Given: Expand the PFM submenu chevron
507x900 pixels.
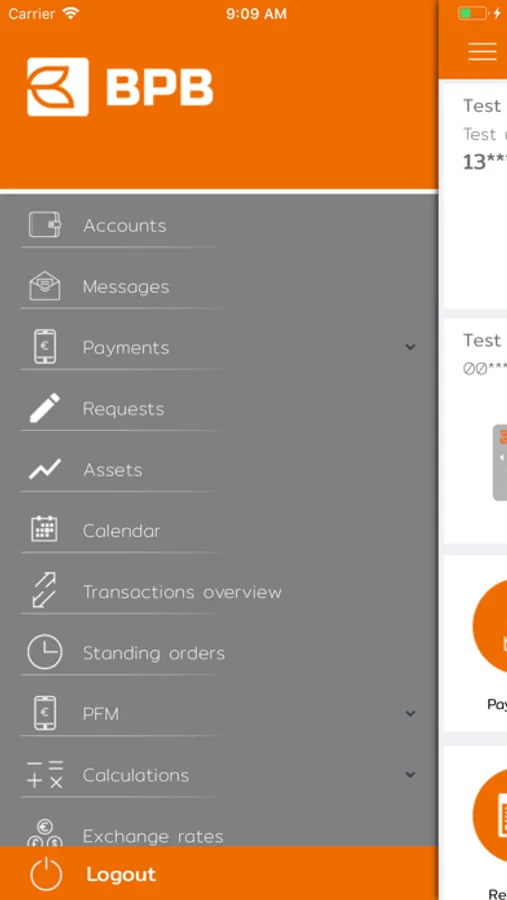Looking at the screenshot, I should point(410,713).
